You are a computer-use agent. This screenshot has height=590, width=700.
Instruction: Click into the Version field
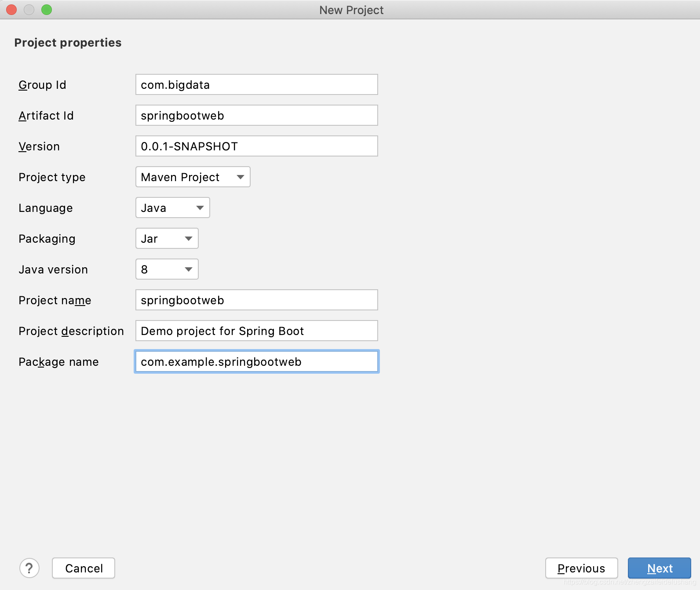[257, 146]
